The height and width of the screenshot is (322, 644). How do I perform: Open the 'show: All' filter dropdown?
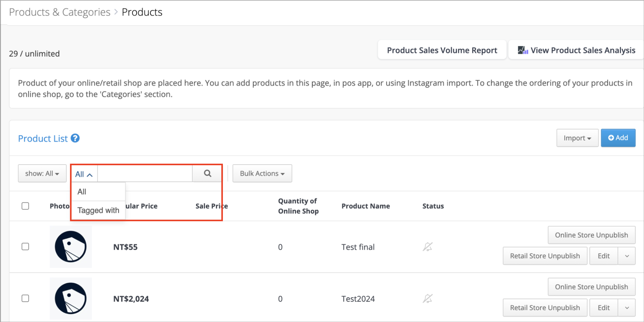tap(42, 173)
